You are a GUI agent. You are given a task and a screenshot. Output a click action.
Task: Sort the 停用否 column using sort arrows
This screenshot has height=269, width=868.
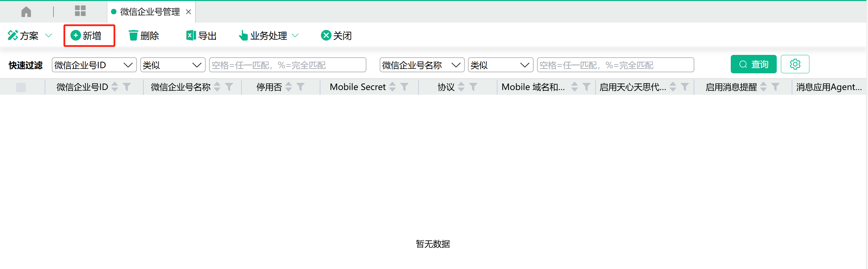[289, 87]
